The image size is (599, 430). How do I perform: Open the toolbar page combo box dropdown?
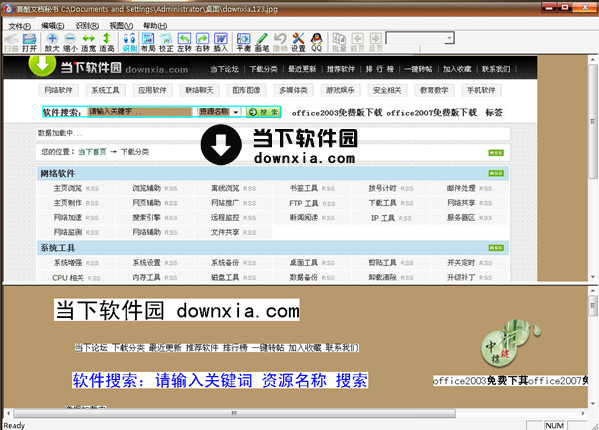450,38
